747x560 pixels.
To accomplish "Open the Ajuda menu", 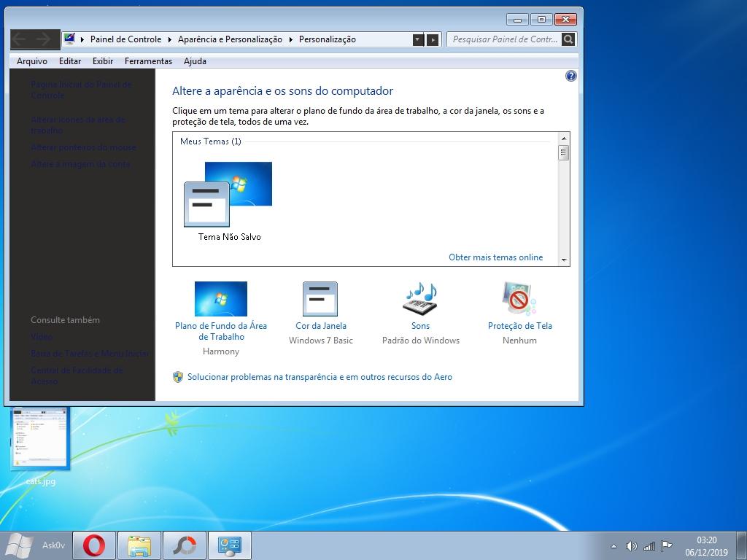I will (x=195, y=61).
